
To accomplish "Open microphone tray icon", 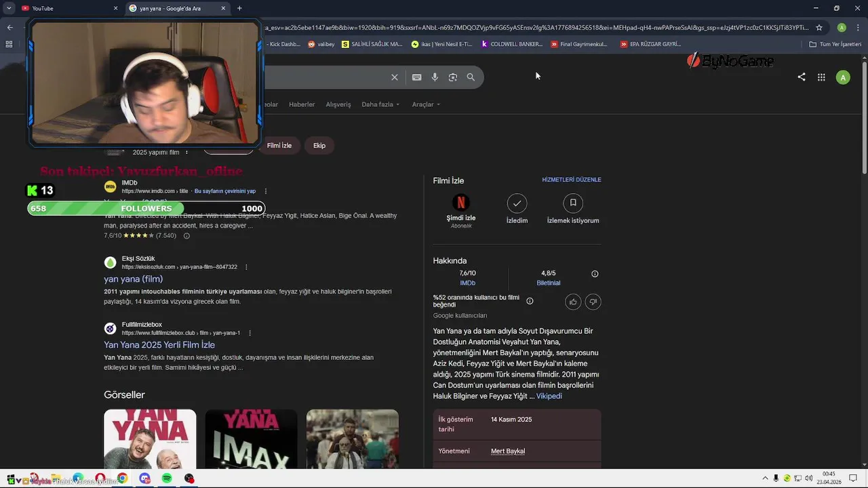I will click(x=776, y=479).
